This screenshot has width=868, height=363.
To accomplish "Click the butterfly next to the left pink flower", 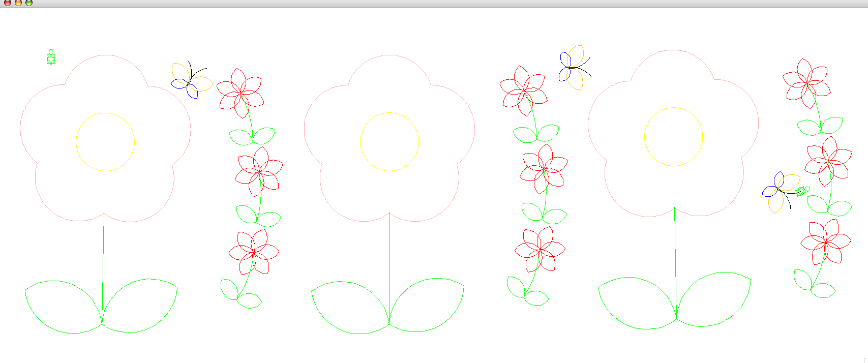I will pos(190,80).
